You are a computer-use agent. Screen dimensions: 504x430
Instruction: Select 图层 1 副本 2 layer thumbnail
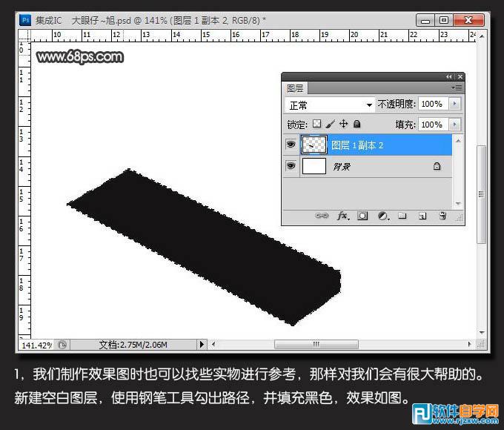(314, 145)
